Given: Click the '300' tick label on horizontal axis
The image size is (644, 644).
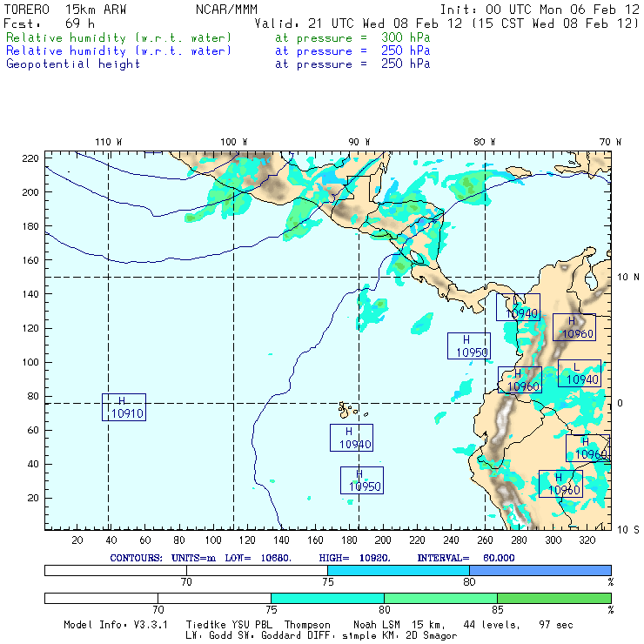Looking at the screenshot, I should point(553,540).
